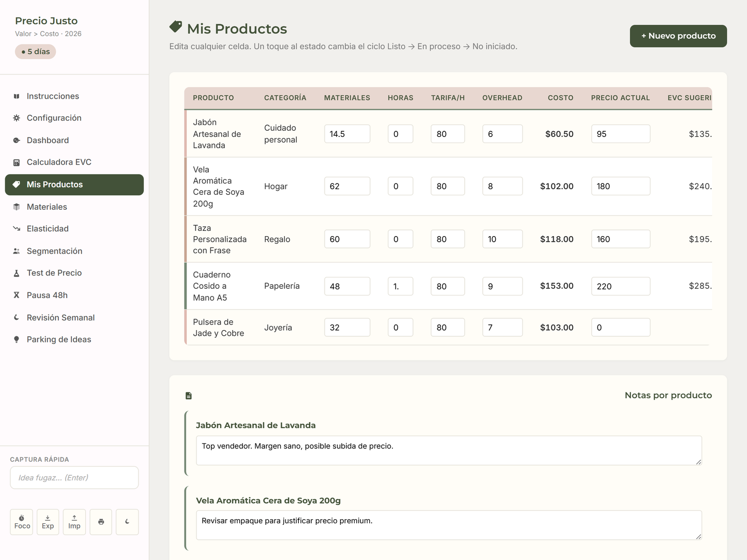Focus the Idea fugaz quick capture field
This screenshot has width=747, height=560.
point(74,477)
